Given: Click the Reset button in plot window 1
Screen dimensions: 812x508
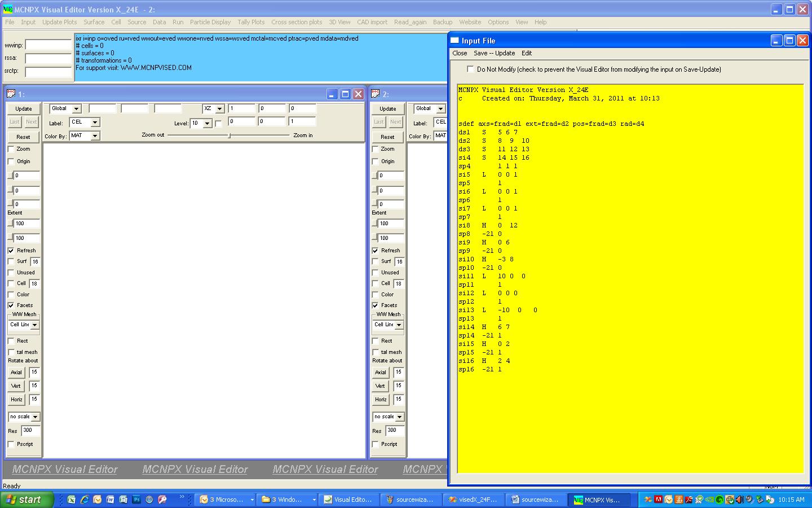Looking at the screenshot, I should pos(23,137).
